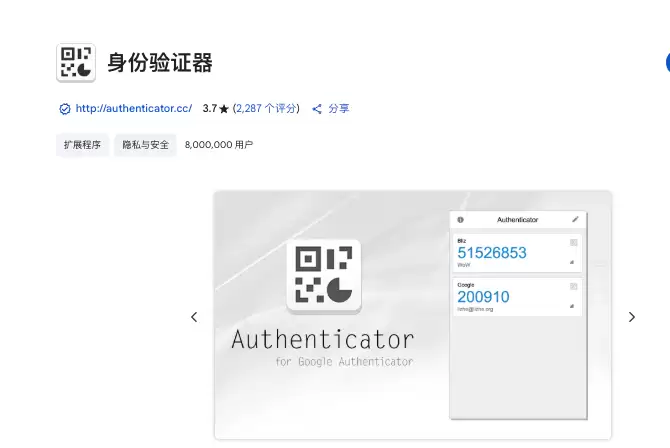
Task: Click the QR icon beside the Bliz entry
Action: point(573,243)
